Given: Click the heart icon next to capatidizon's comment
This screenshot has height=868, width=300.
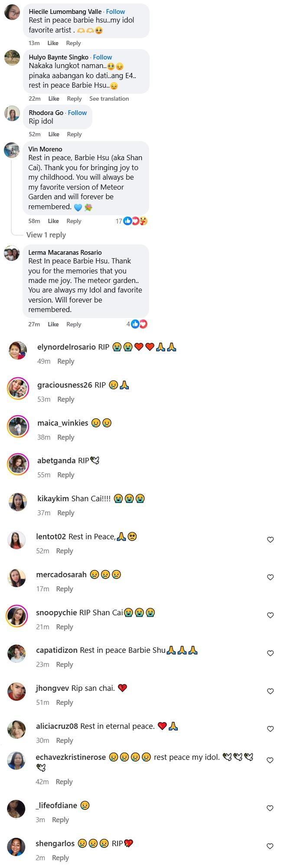Looking at the screenshot, I should pos(270,653).
